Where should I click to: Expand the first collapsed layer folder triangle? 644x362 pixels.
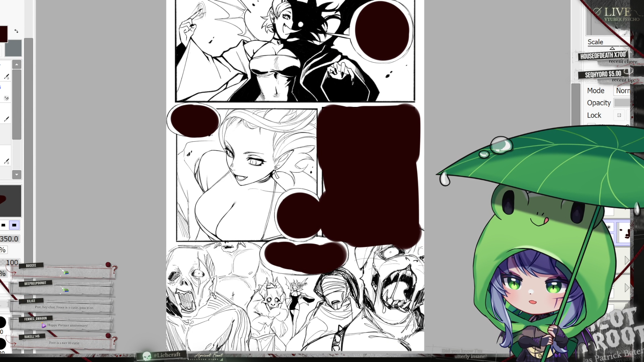(x=627, y=260)
